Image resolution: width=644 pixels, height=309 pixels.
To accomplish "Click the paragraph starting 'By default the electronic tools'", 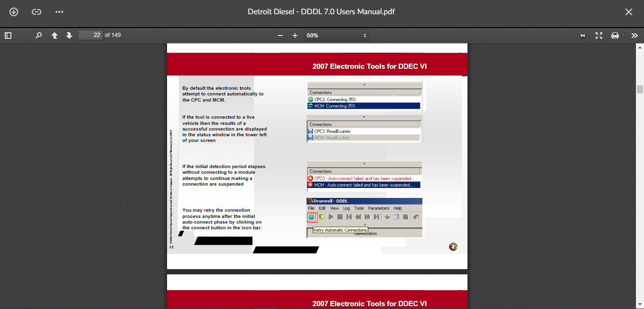I will (x=223, y=94).
